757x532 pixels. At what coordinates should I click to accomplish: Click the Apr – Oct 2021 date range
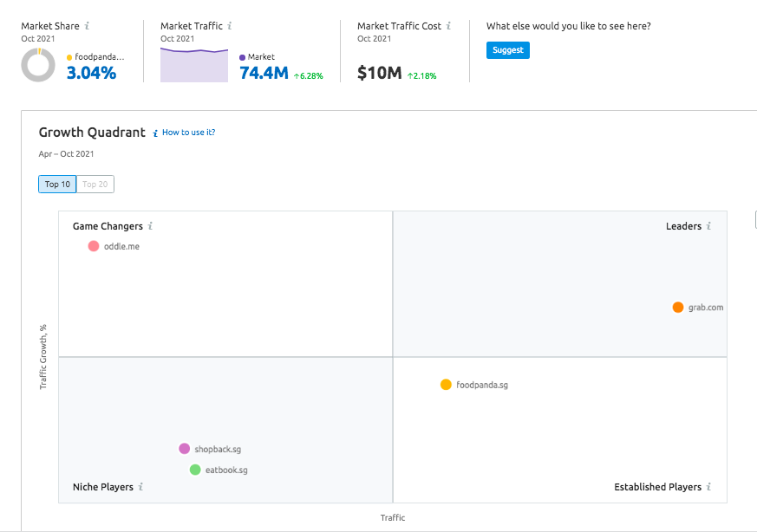pyautogui.click(x=66, y=154)
